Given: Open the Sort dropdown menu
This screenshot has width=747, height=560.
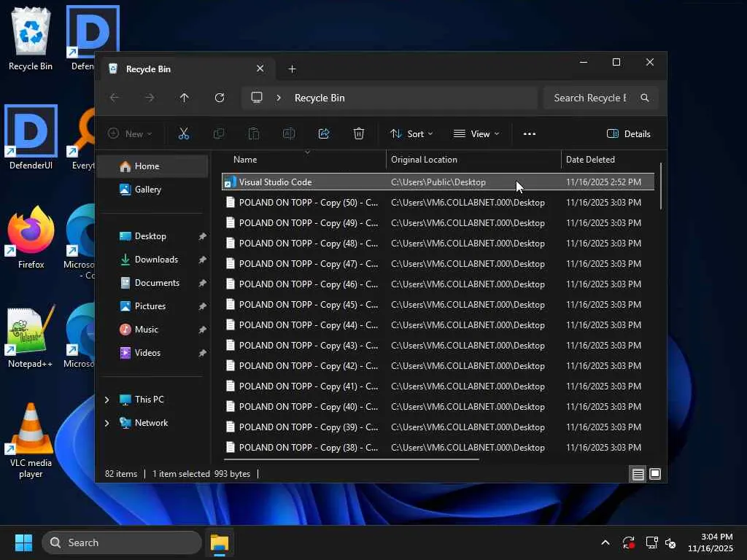Looking at the screenshot, I should pyautogui.click(x=411, y=134).
